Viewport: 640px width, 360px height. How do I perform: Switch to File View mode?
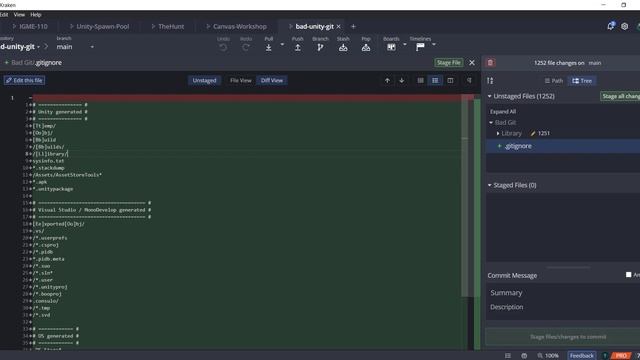[241, 80]
